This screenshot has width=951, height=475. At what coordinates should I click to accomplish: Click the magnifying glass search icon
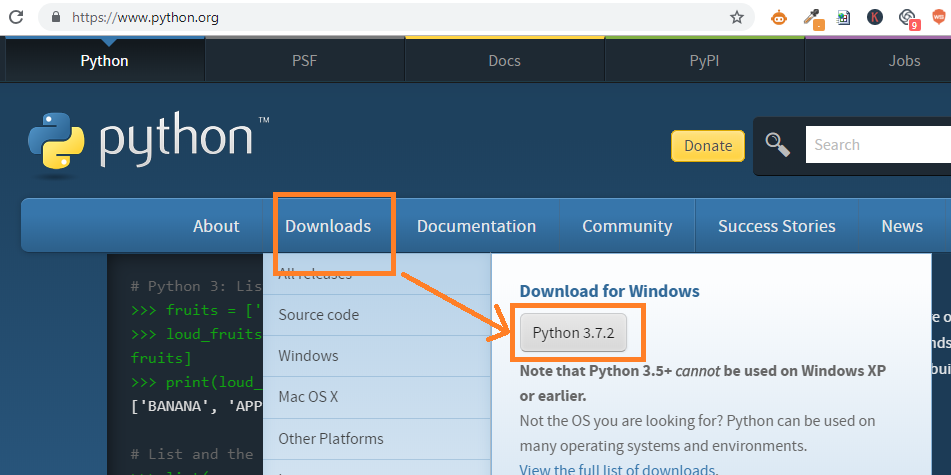click(778, 145)
